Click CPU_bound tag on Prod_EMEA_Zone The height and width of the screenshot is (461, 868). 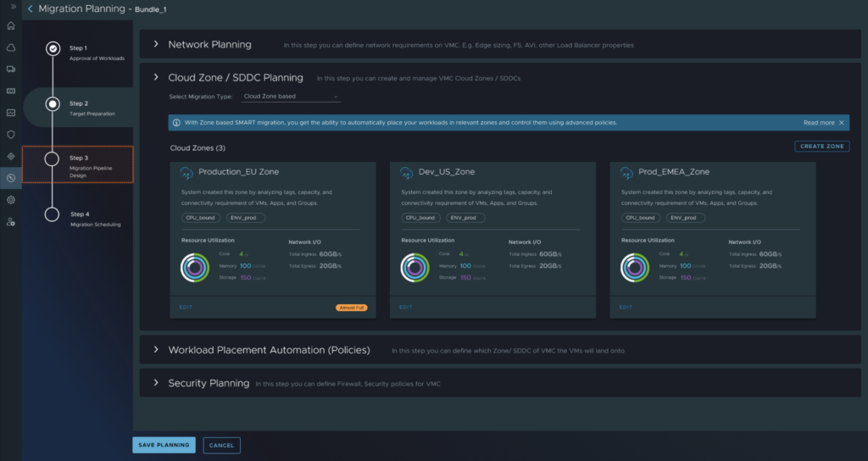tap(641, 218)
